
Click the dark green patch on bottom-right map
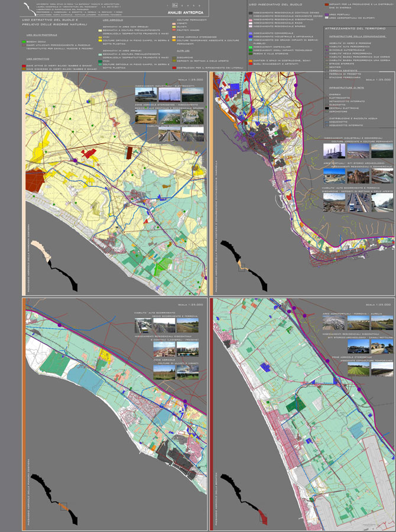294,405
